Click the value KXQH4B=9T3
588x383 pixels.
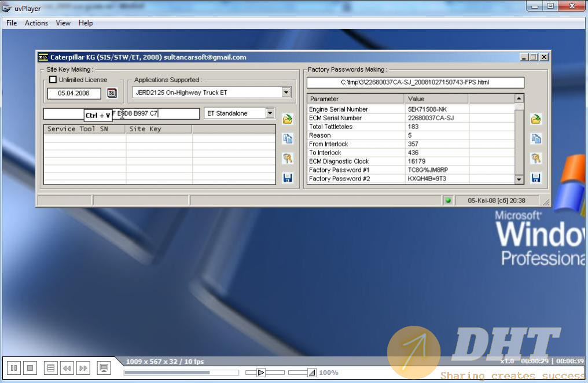pos(427,178)
